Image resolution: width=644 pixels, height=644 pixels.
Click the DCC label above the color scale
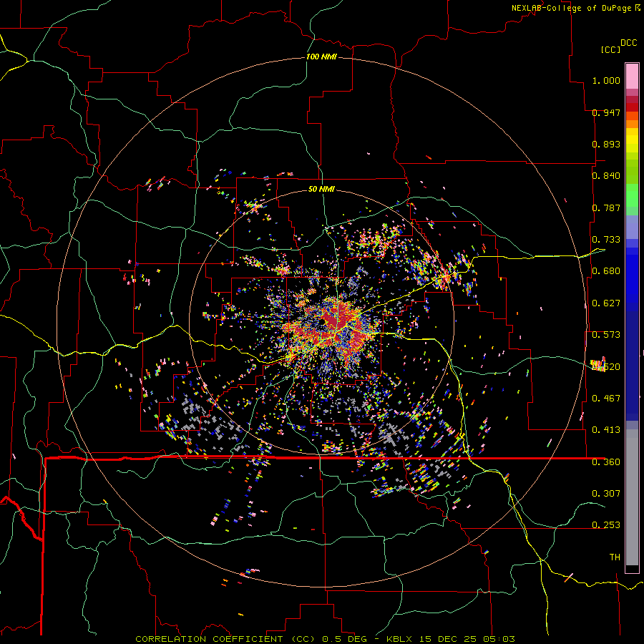[628, 43]
